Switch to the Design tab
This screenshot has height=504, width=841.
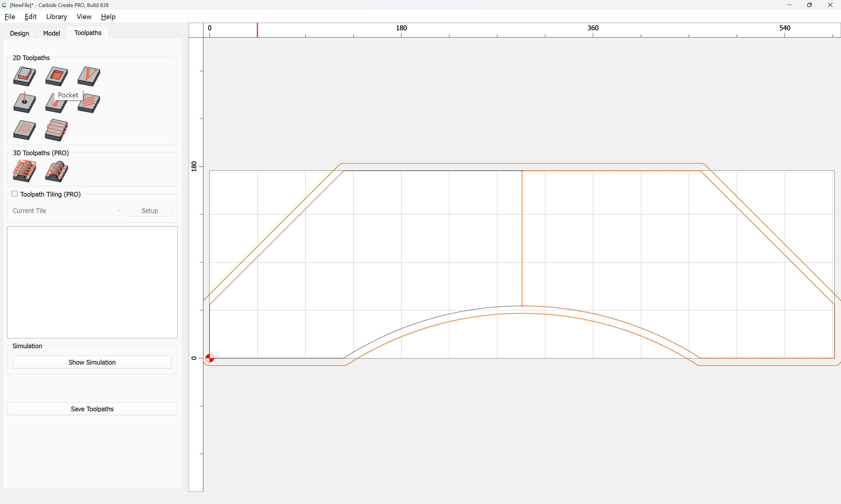click(19, 33)
